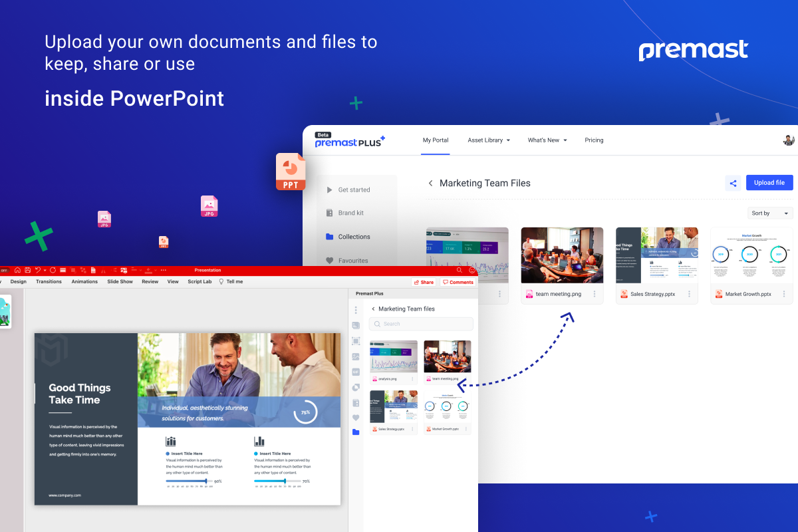Click the search magnifier in PowerPoint title bar
798x532 pixels.
click(459, 270)
